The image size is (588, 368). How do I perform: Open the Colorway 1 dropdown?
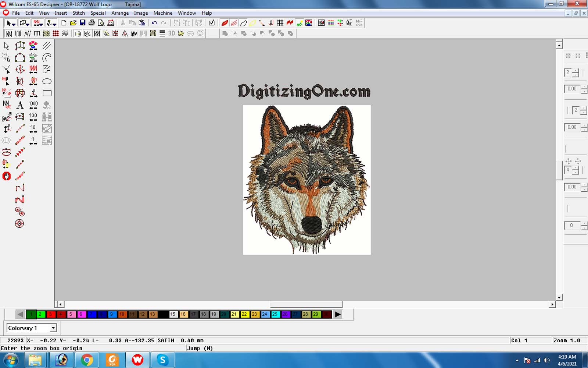click(x=53, y=328)
